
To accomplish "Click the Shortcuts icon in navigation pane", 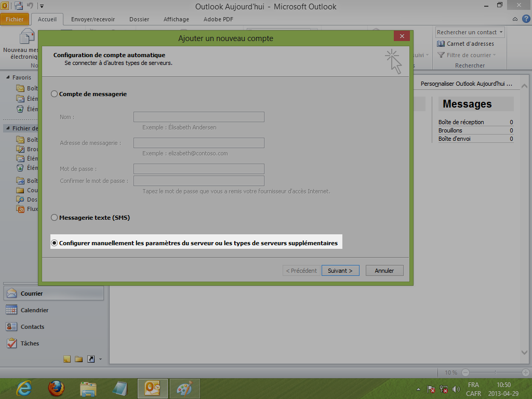I will click(91, 359).
